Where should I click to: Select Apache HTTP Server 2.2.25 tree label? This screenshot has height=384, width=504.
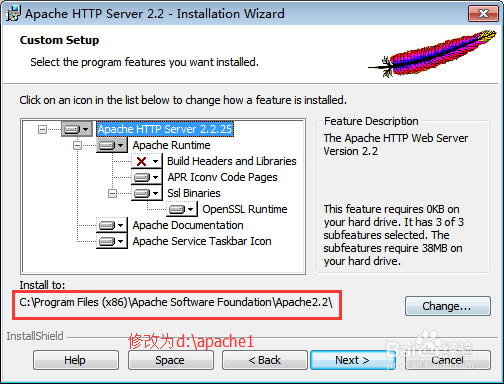(x=165, y=129)
